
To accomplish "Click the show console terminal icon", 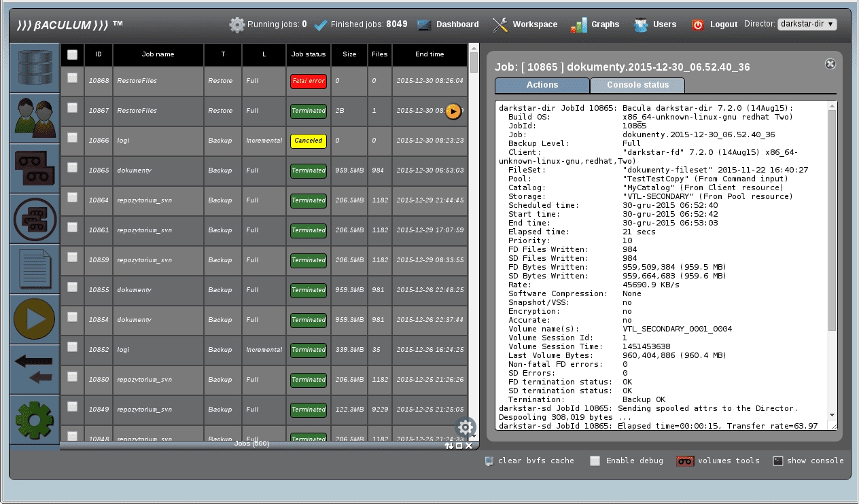I will pos(778,461).
